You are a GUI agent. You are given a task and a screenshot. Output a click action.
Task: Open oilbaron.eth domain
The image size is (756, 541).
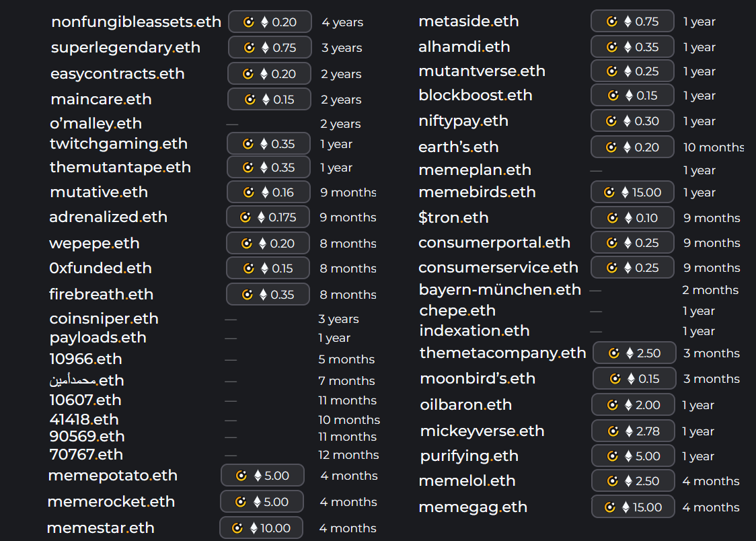[465, 405]
